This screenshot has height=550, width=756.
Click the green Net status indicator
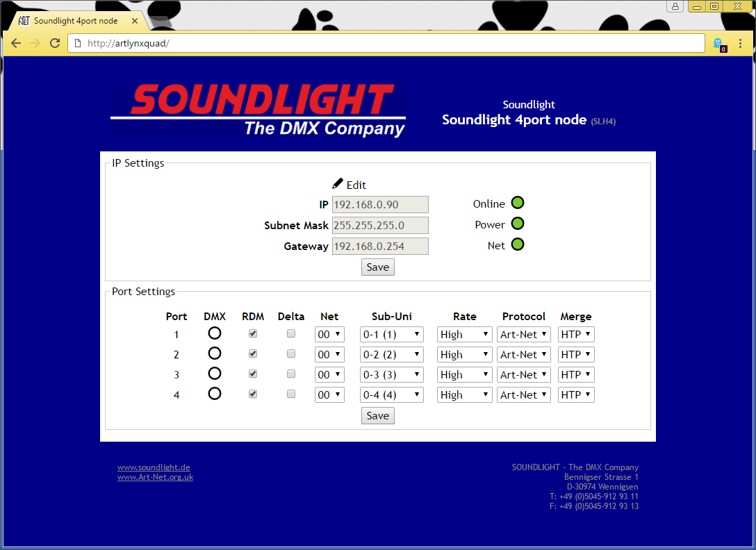[518, 244]
